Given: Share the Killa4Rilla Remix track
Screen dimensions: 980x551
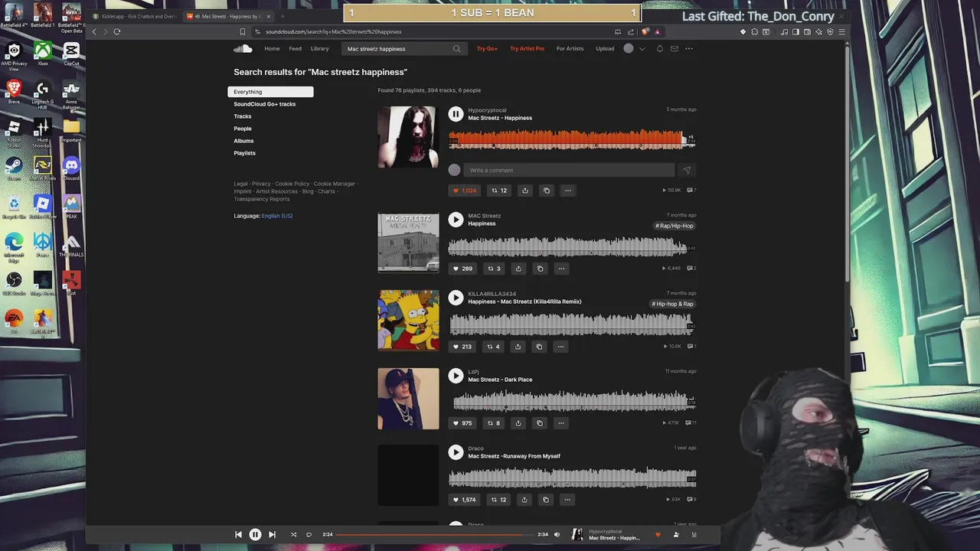Looking at the screenshot, I should click(x=518, y=347).
